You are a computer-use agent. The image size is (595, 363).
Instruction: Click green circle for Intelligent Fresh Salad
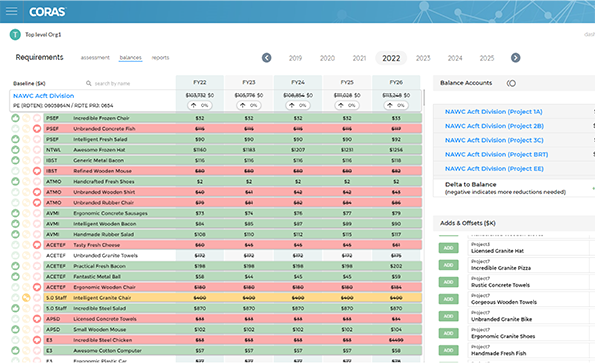pyautogui.click(x=15, y=139)
